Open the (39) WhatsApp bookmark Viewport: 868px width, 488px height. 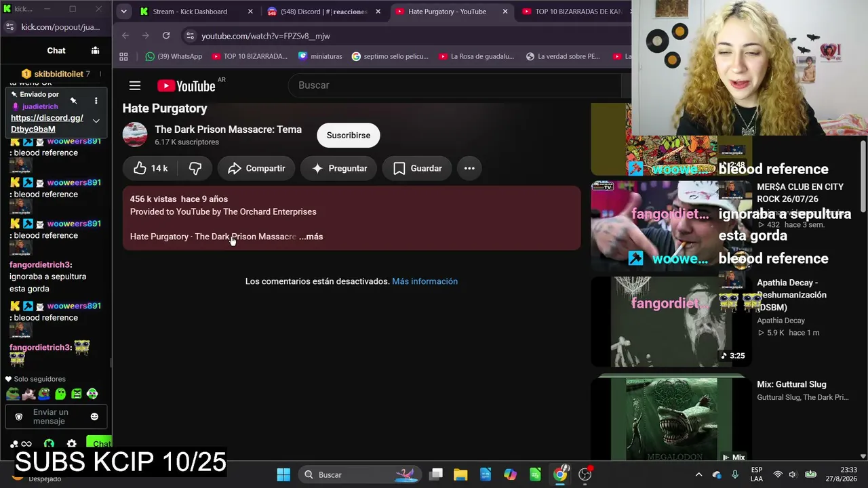(x=174, y=56)
